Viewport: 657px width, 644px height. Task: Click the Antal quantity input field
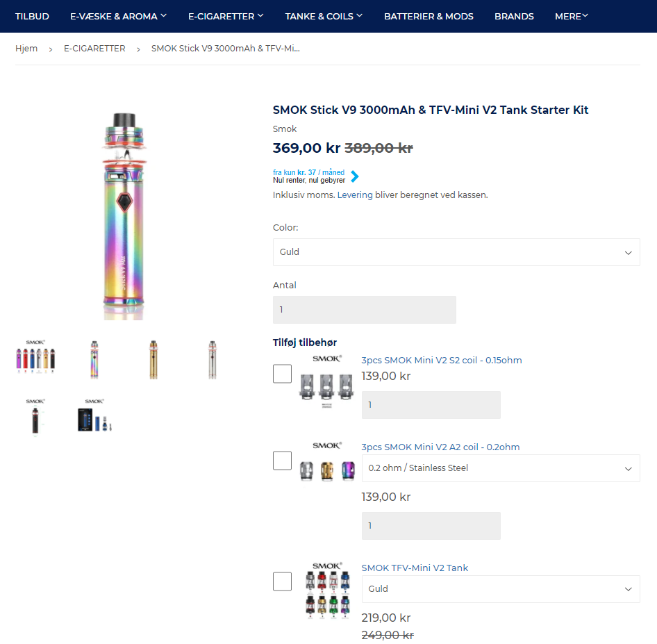point(364,310)
